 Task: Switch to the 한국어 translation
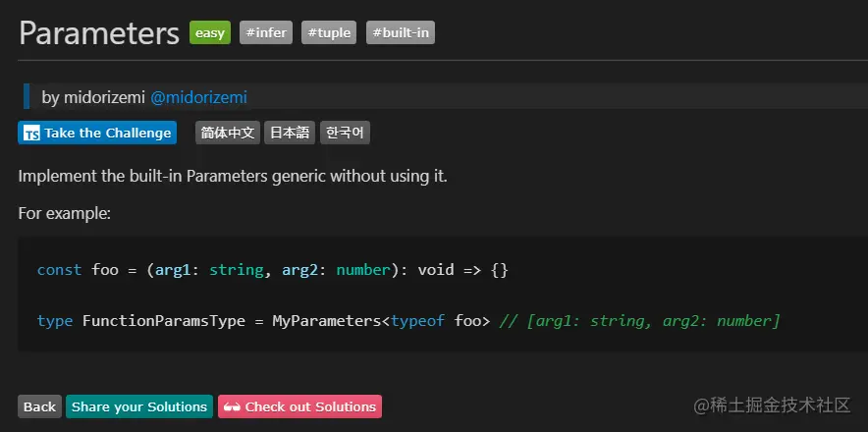click(x=345, y=134)
